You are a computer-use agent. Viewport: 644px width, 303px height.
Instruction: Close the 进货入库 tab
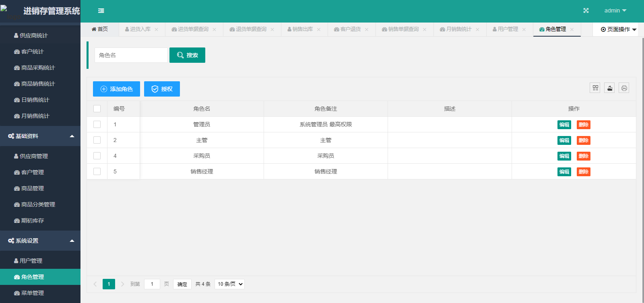pyautogui.click(x=157, y=29)
